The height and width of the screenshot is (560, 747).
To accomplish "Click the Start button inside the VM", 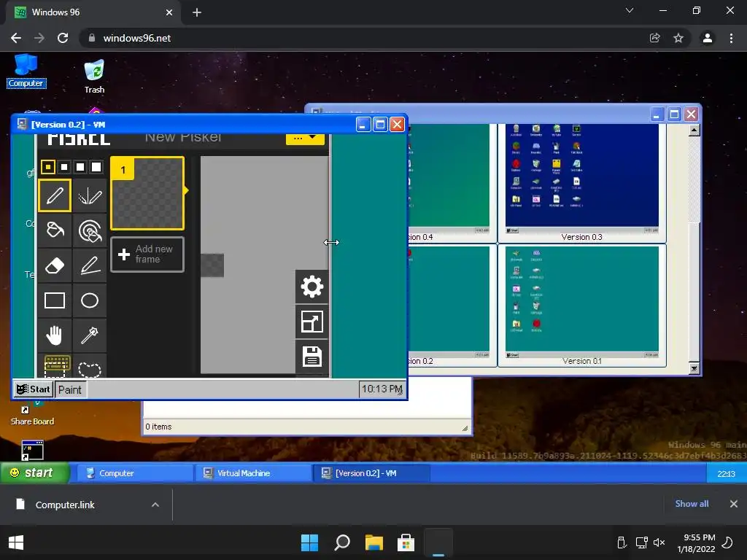I will coord(33,389).
